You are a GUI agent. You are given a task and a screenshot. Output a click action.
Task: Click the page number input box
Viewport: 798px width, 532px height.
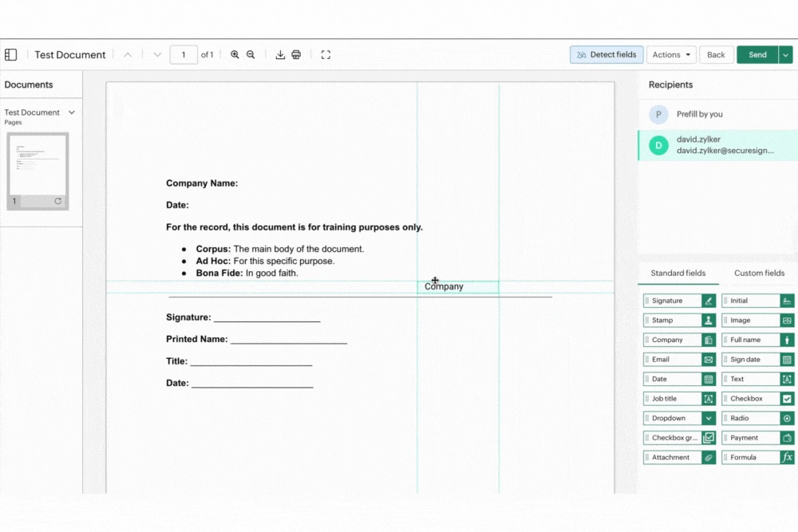tap(184, 55)
